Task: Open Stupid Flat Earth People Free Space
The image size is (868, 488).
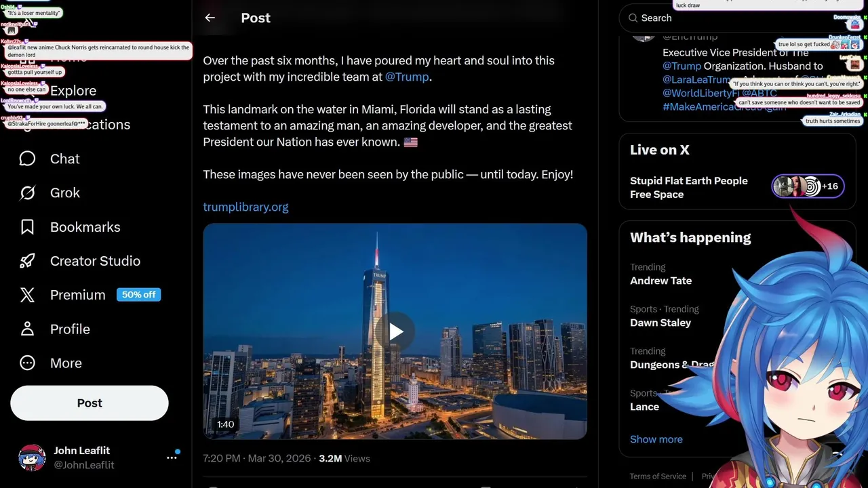Action: point(689,188)
